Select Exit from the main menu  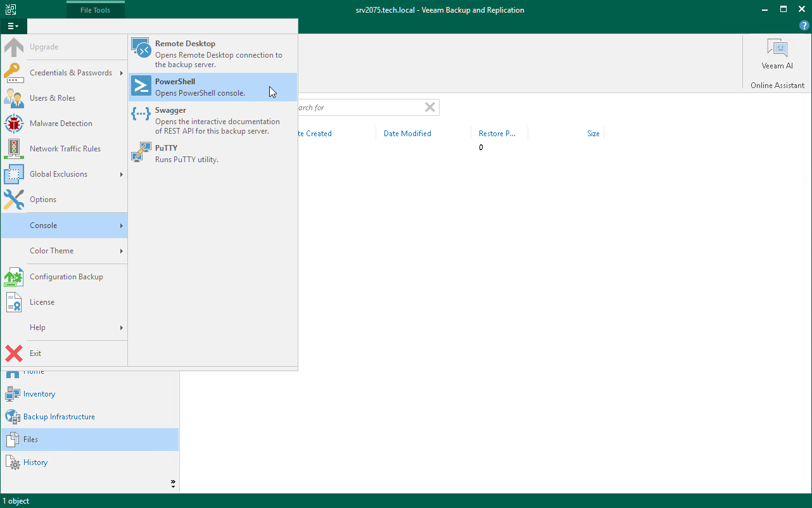pos(35,353)
